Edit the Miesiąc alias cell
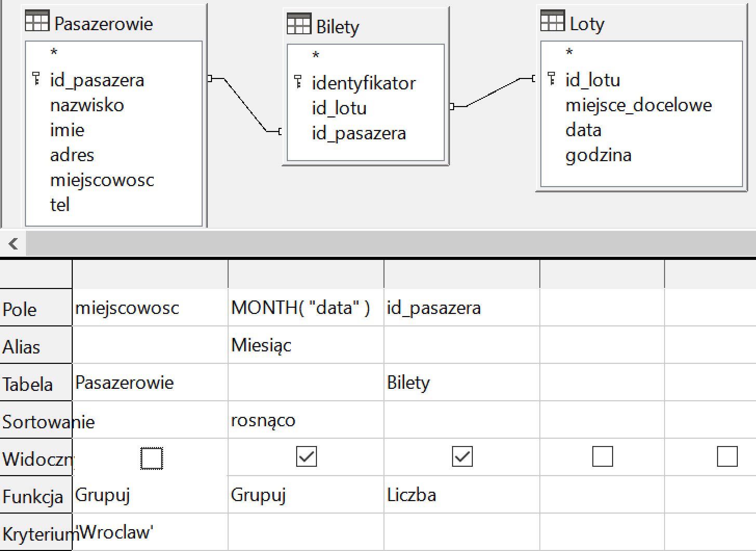The height and width of the screenshot is (551, 756). 306,345
